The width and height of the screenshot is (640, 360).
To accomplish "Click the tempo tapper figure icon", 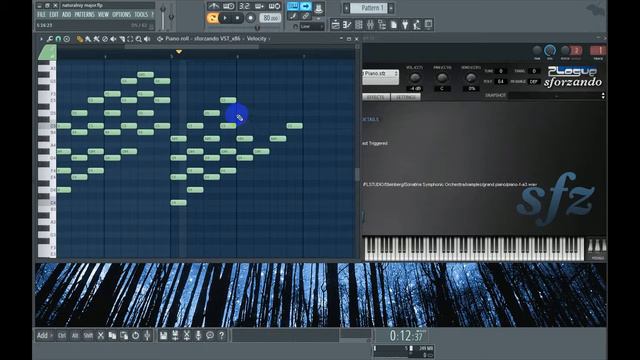I will [417, 25].
